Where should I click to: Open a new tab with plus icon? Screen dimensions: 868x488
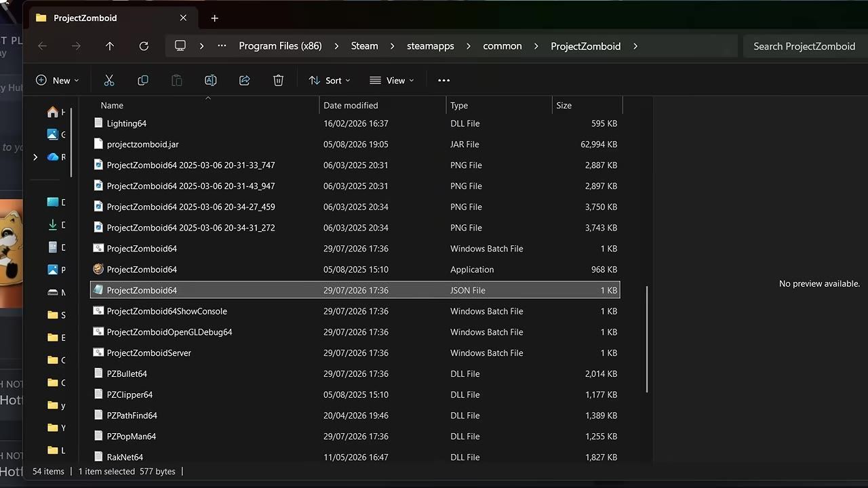[x=214, y=18]
